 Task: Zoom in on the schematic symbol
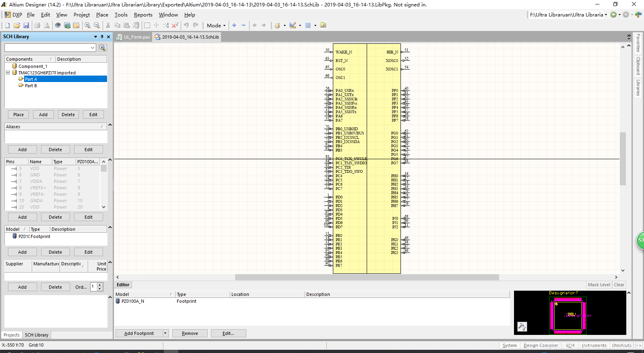click(87, 25)
